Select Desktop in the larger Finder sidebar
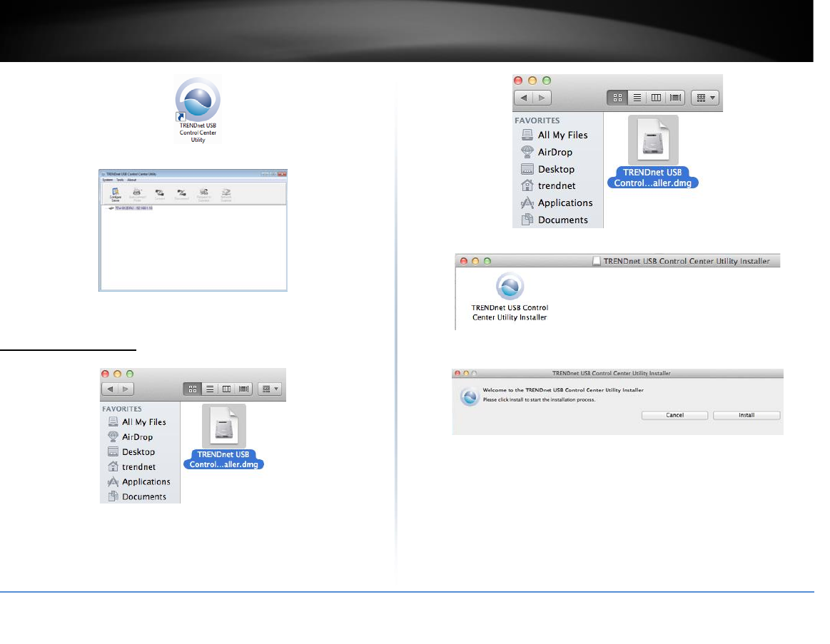830x644 pixels. click(x=548, y=169)
